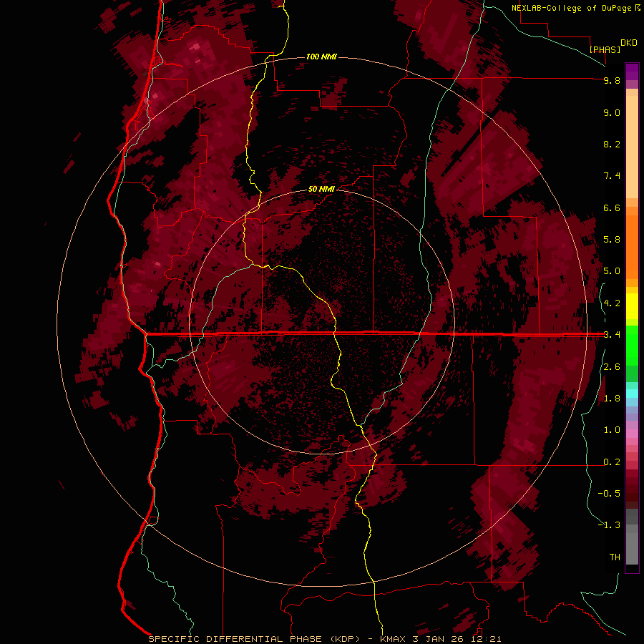
Task: Click the 5.0 scale value
Action: [612, 271]
